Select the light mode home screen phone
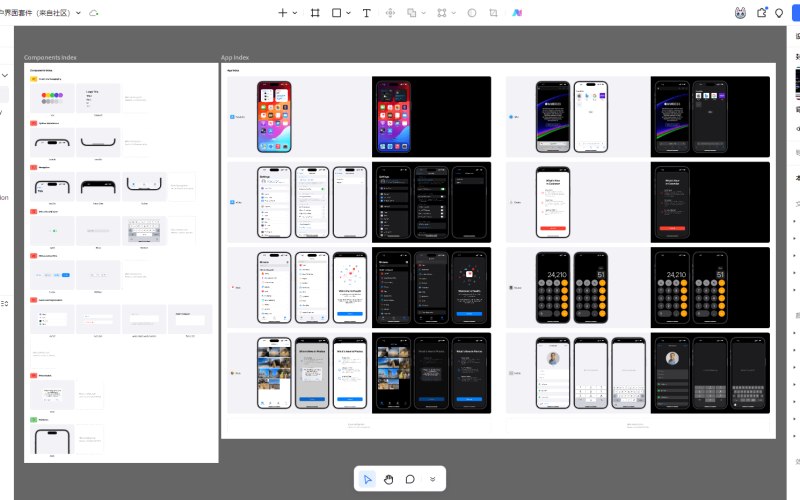800x500 pixels. coord(274,117)
